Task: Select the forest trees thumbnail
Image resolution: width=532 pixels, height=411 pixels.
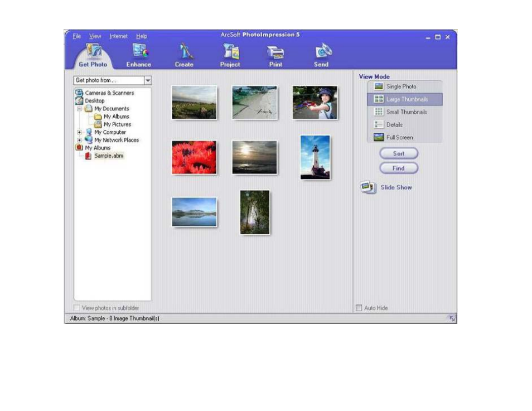Action: click(x=255, y=212)
